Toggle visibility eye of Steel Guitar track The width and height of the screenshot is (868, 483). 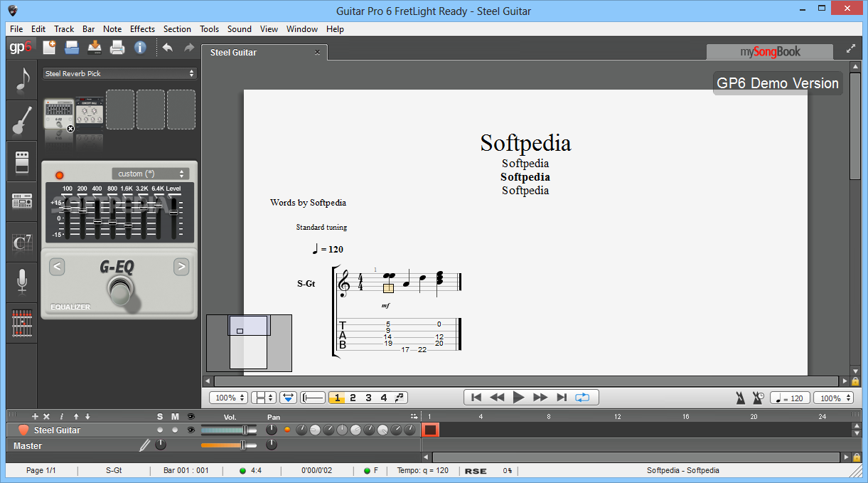(x=191, y=430)
